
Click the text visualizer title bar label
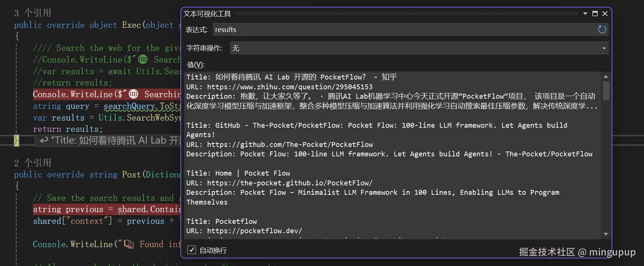[x=207, y=14]
